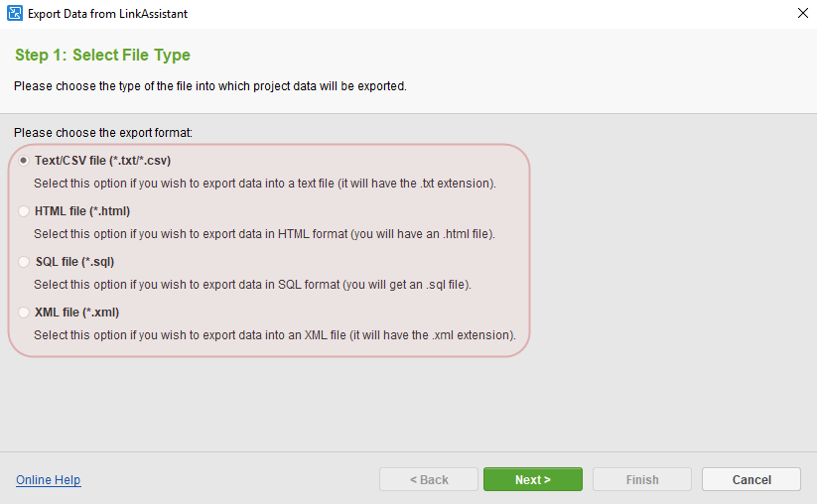Viewport: 817px width, 504px height.
Task: Click the XML file description line
Action: [274, 335]
